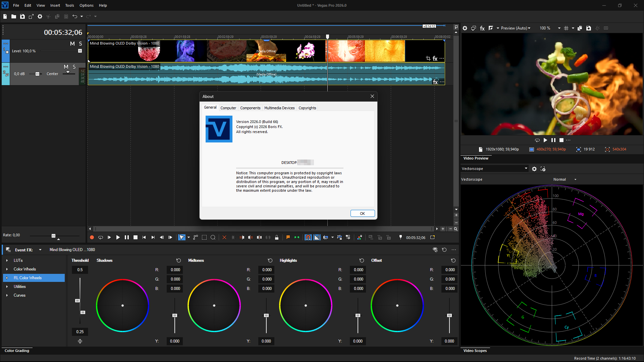The image size is (644, 362).
Task: Open the Auto Ripple mode dropdown arrow
Action: pos(332,238)
